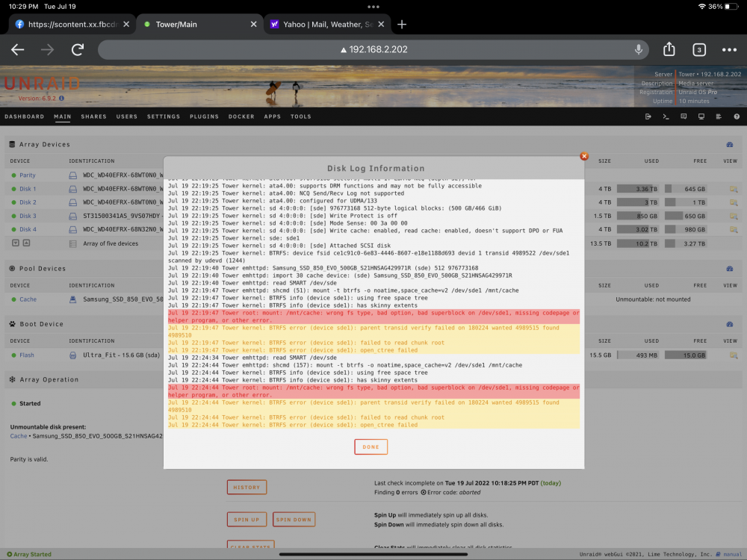Viewport: 747px width, 560px height.
Task: Open the system log icon in header
Action: coord(719,116)
